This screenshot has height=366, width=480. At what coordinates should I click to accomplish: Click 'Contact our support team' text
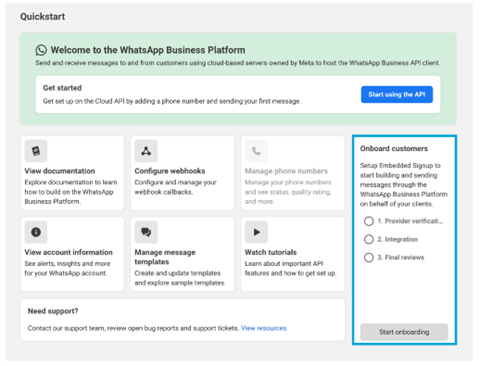(133, 328)
